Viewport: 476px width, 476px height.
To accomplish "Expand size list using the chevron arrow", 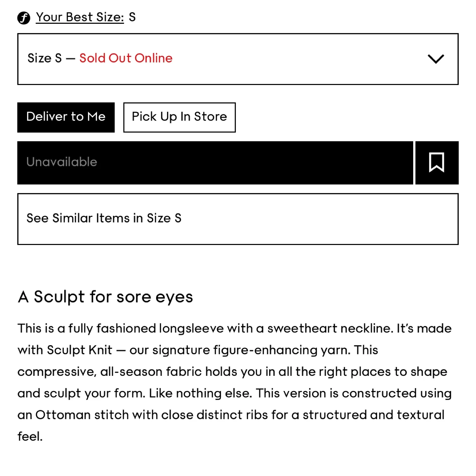I will coord(436,59).
